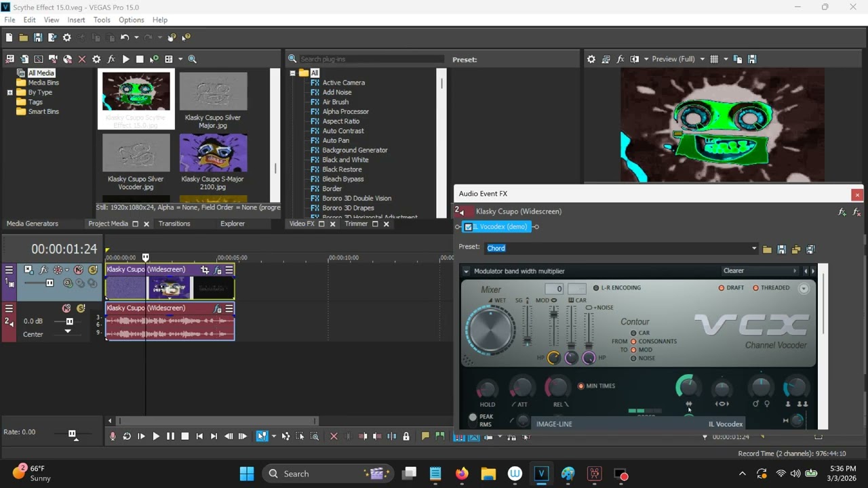Mute video track 1

click(79, 270)
